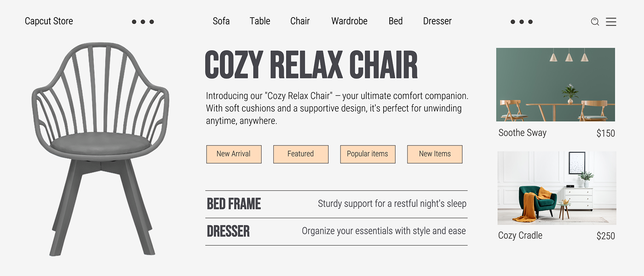
Task: Click the gray chair product image
Action: coord(101,147)
